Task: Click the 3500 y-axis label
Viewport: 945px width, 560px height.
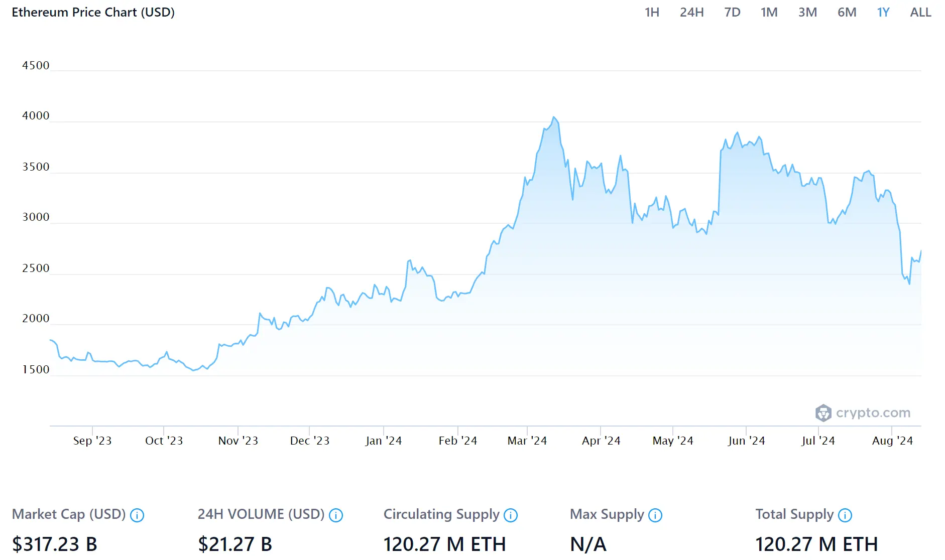Action: click(36, 167)
